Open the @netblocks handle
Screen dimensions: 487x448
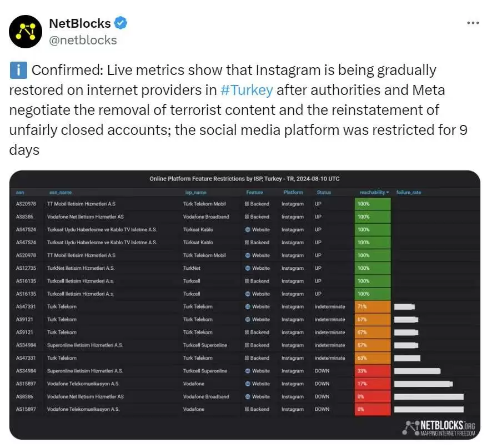tap(83, 40)
